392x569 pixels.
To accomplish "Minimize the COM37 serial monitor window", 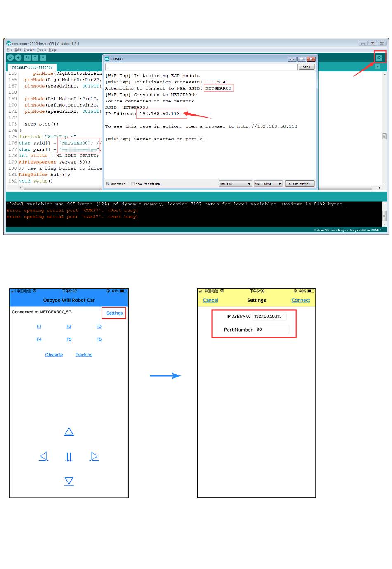I will point(292,59).
